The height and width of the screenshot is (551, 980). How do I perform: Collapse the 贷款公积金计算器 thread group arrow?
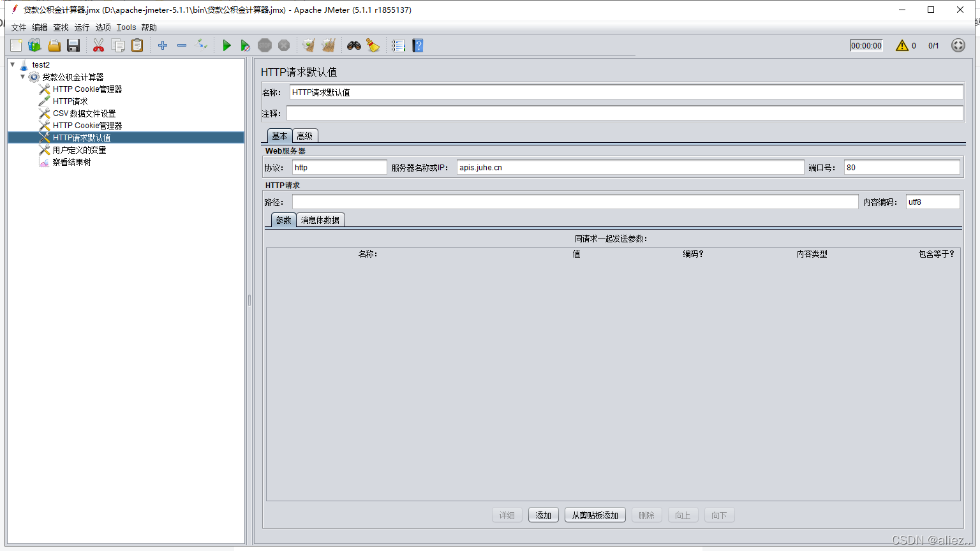point(23,77)
